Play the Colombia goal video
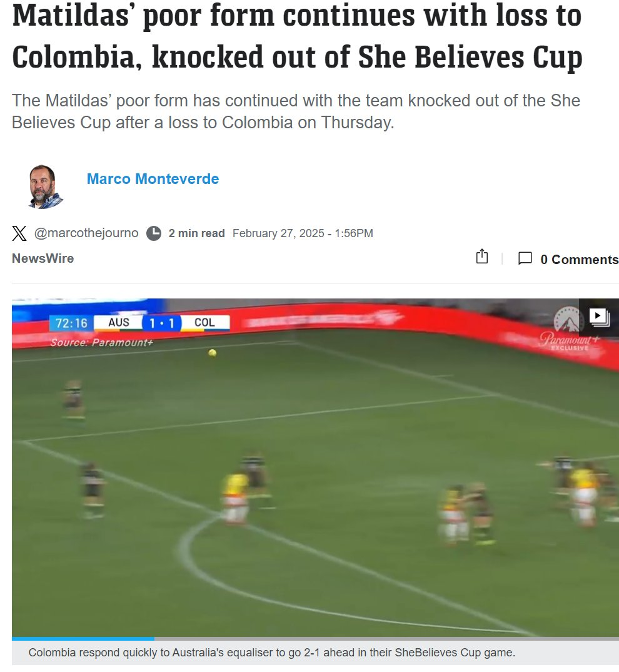Viewport: 619px width, 672px height. point(315,467)
